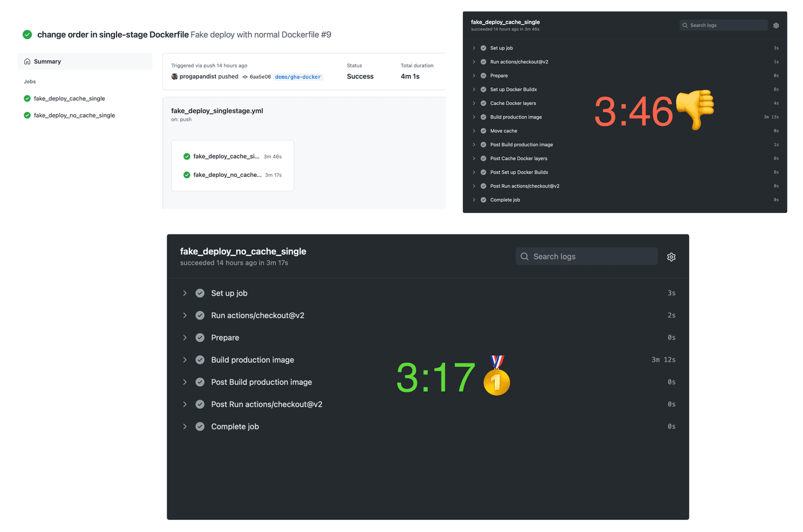Click success badge on fake_deploy_no_cache job node
Screen dimensions: 803x532
187,175
